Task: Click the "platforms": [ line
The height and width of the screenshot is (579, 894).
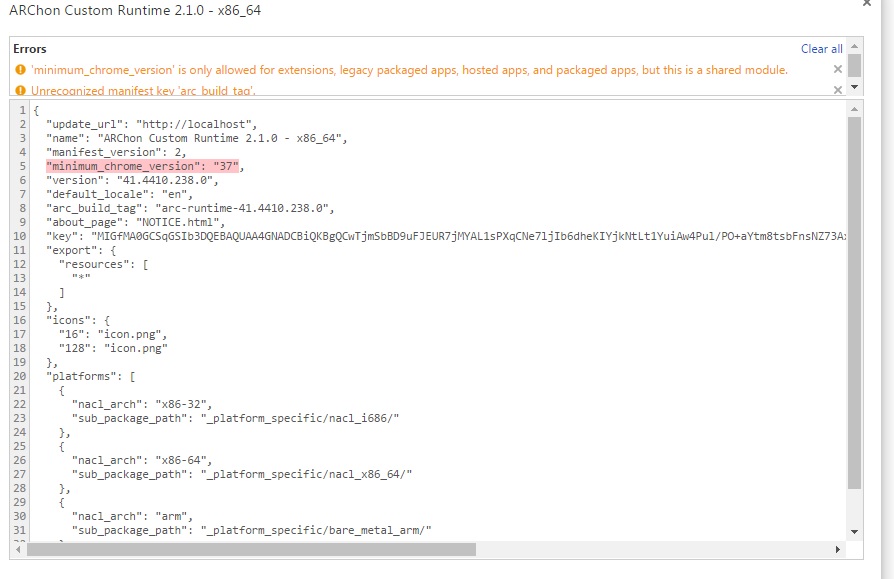Action: [x=91, y=376]
